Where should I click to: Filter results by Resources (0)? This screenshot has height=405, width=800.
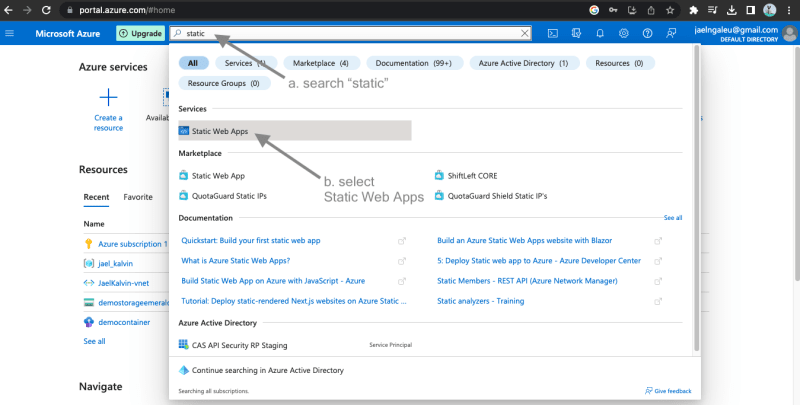[619, 63]
